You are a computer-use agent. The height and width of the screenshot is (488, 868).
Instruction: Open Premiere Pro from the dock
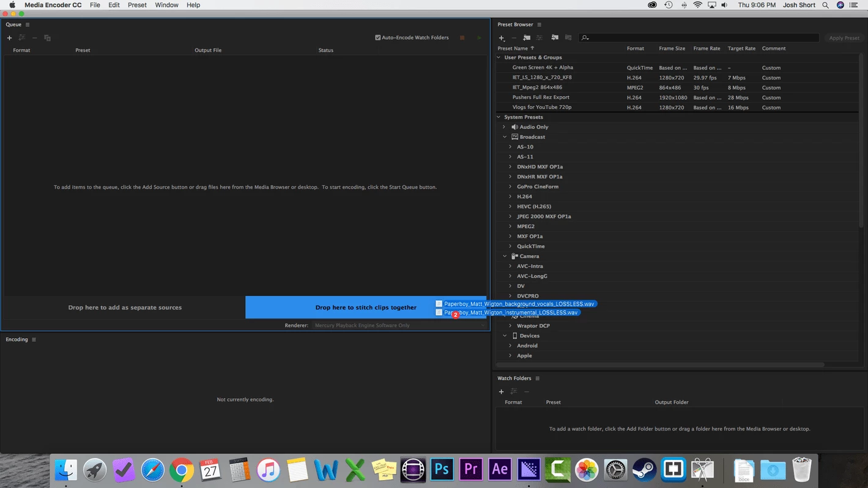pyautogui.click(x=471, y=470)
